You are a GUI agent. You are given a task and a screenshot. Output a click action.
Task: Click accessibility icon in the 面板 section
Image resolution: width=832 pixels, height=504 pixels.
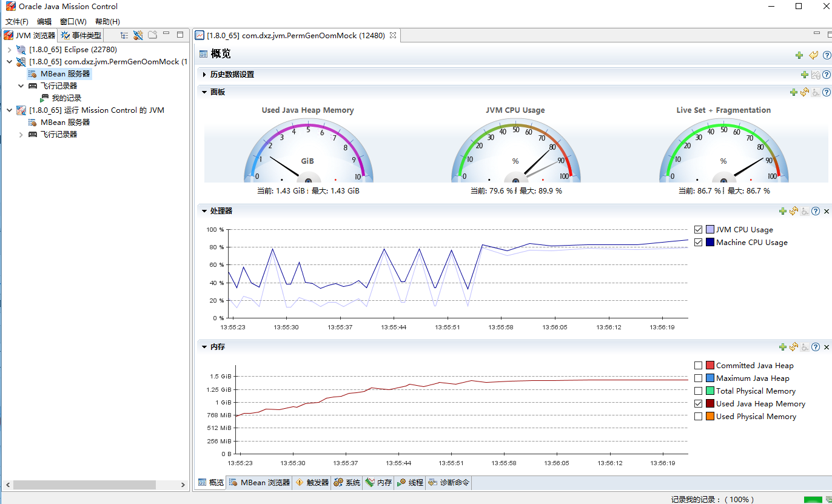pos(816,92)
